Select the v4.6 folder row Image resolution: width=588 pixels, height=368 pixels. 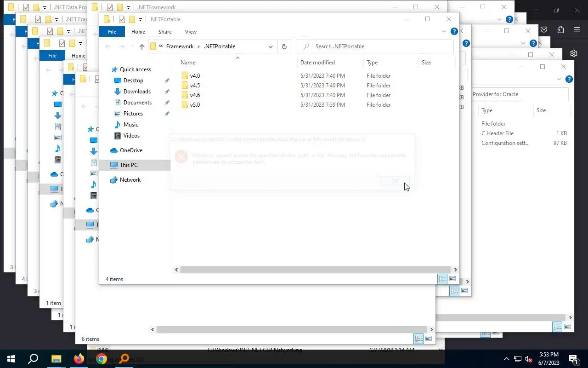(x=317, y=95)
